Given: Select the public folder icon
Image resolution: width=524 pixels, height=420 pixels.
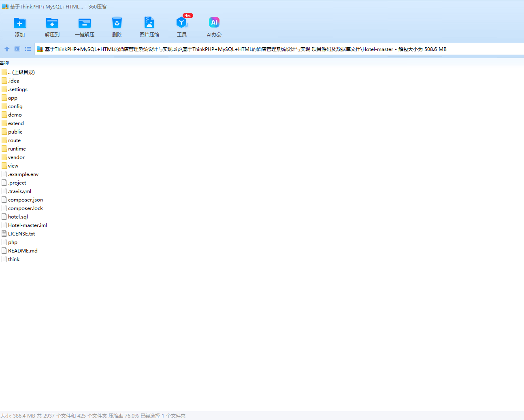Looking at the screenshot, I should pyautogui.click(x=4, y=132).
